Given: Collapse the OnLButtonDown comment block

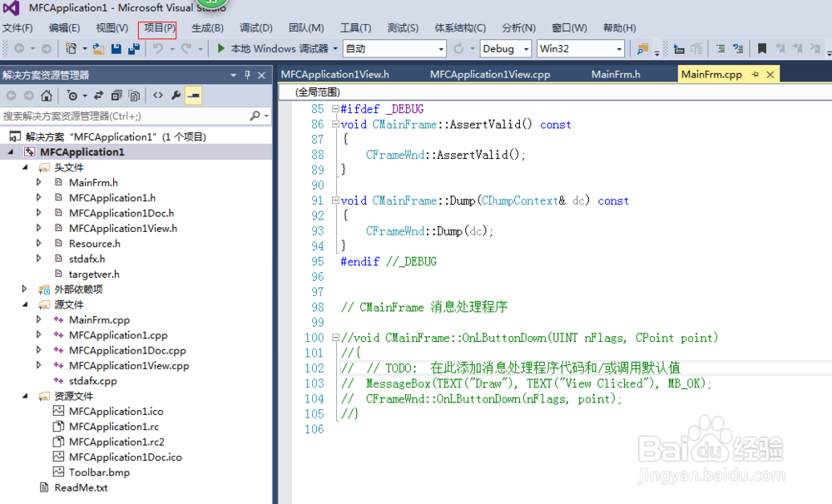Looking at the screenshot, I should 335,338.
